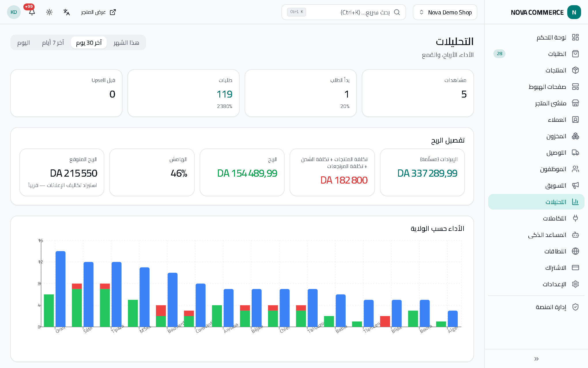Open the AI assistant robot icon

click(575, 235)
